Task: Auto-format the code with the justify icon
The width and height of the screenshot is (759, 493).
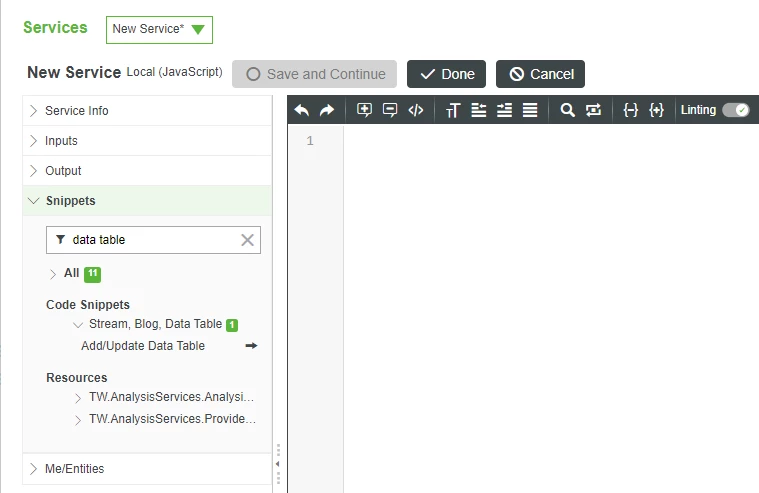Action: coord(530,110)
